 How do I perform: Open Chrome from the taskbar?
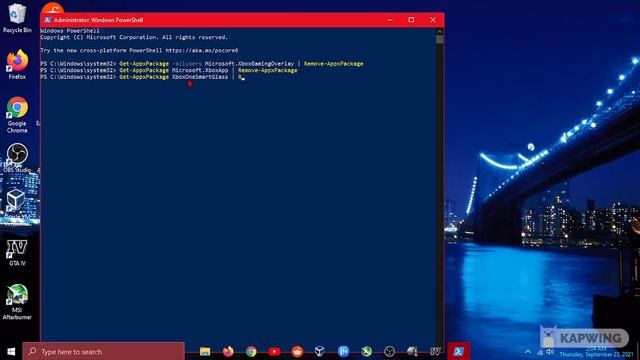coord(251,351)
